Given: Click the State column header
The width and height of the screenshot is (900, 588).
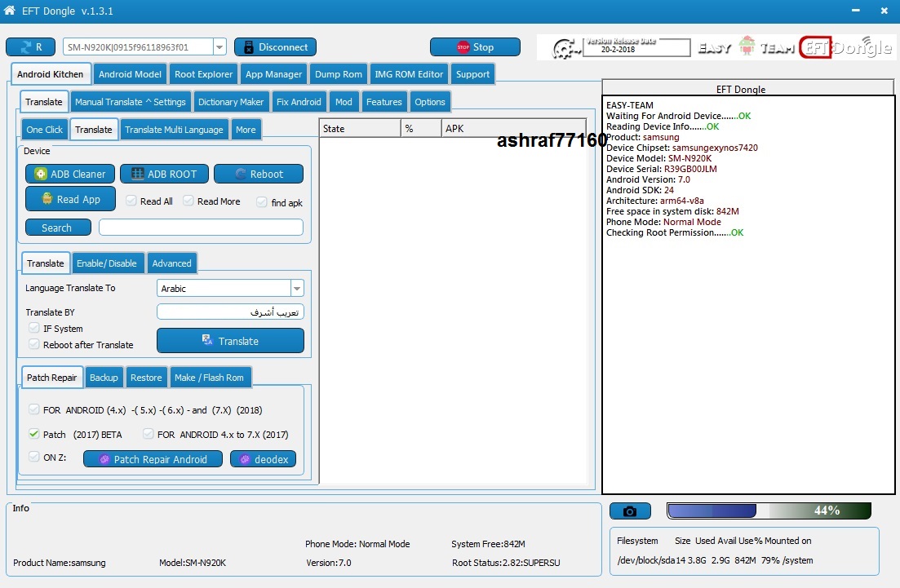Looking at the screenshot, I should pyautogui.click(x=360, y=129).
